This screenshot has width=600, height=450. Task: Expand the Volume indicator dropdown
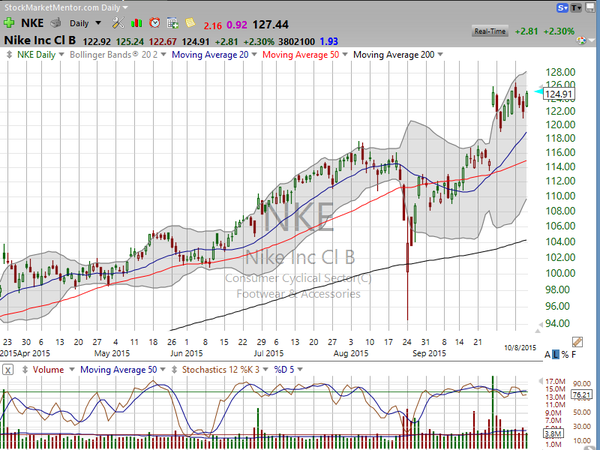(71, 370)
